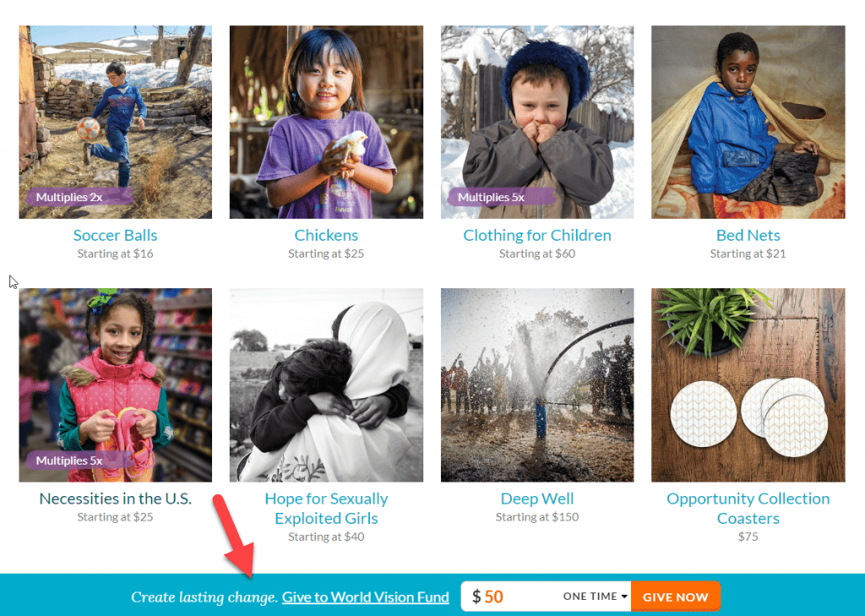The image size is (865, 616).
Task: Click the girl holding chick photo
Action: (x=326, y=122)
